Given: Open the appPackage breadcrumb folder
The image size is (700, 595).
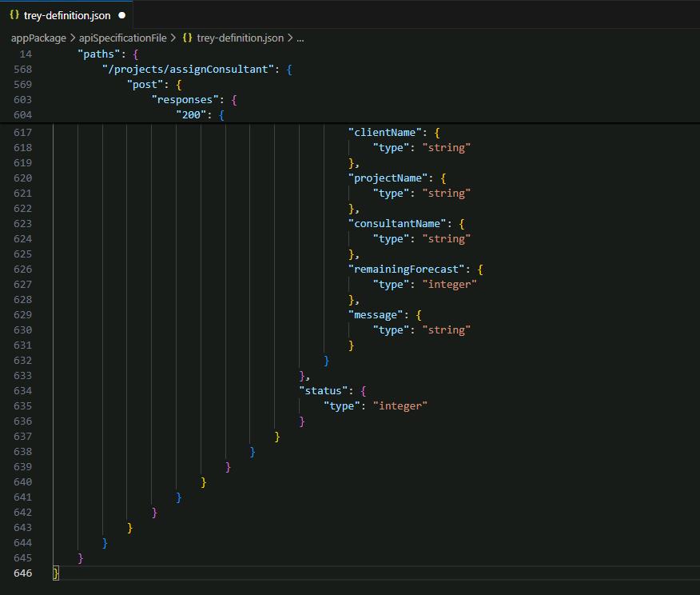Looking at the screenshot, I should coord(38,38).
